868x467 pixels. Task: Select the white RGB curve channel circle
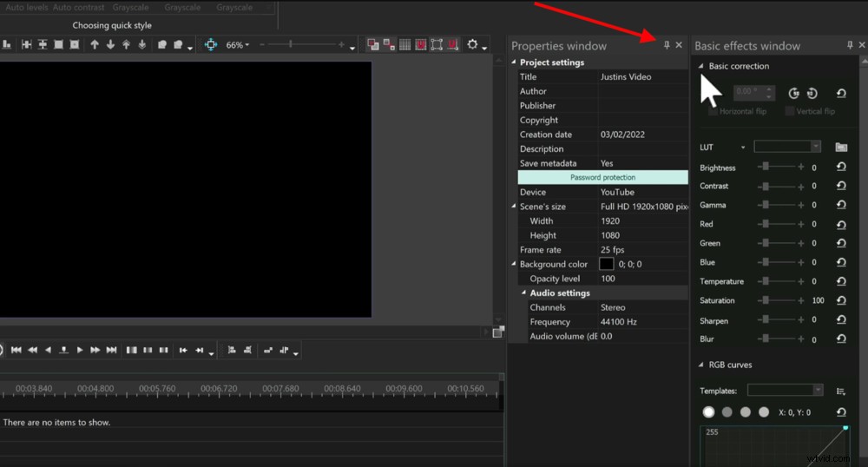tap(708, 411)
